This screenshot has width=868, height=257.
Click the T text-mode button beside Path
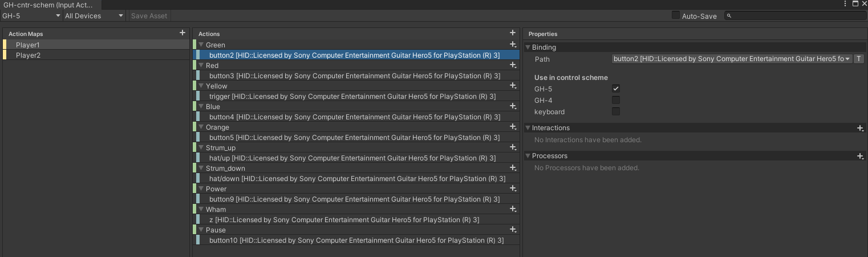coord(859,59)
